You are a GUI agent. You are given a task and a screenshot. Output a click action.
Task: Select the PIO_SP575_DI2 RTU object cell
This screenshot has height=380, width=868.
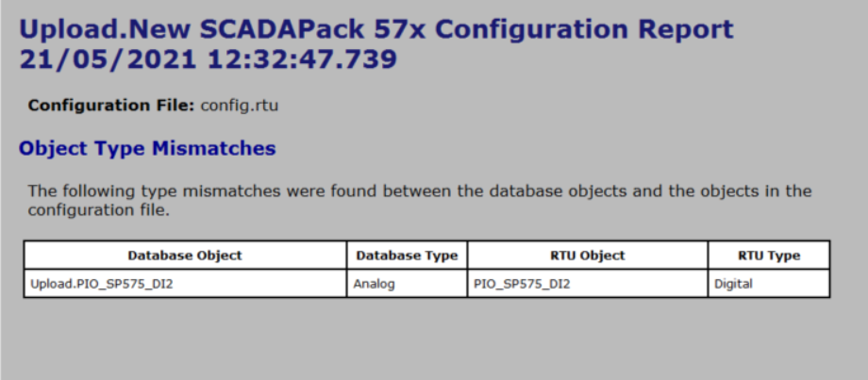(522, 284)
